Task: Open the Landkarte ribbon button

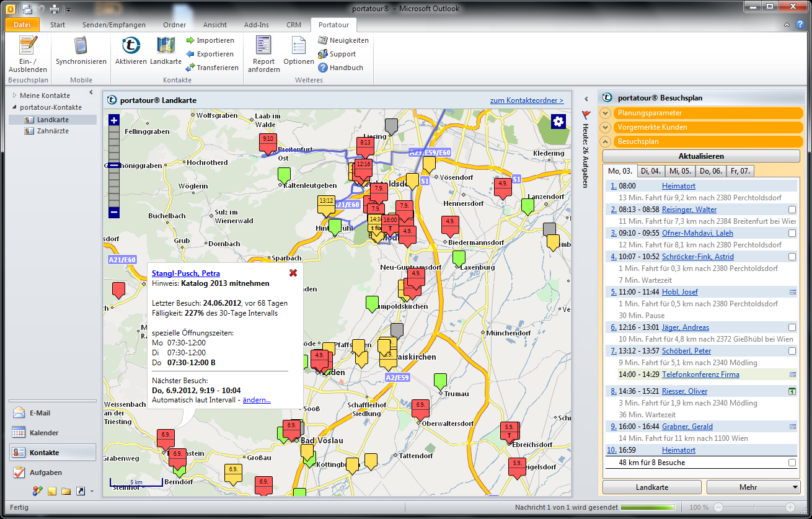Action: (x=165, y=51)
